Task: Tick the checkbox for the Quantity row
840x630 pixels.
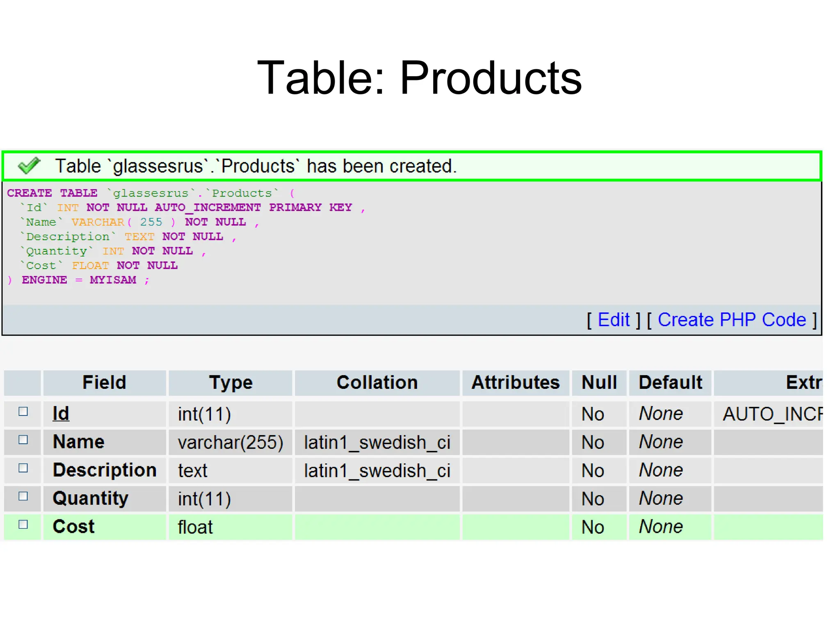Action: coord(23,496)
